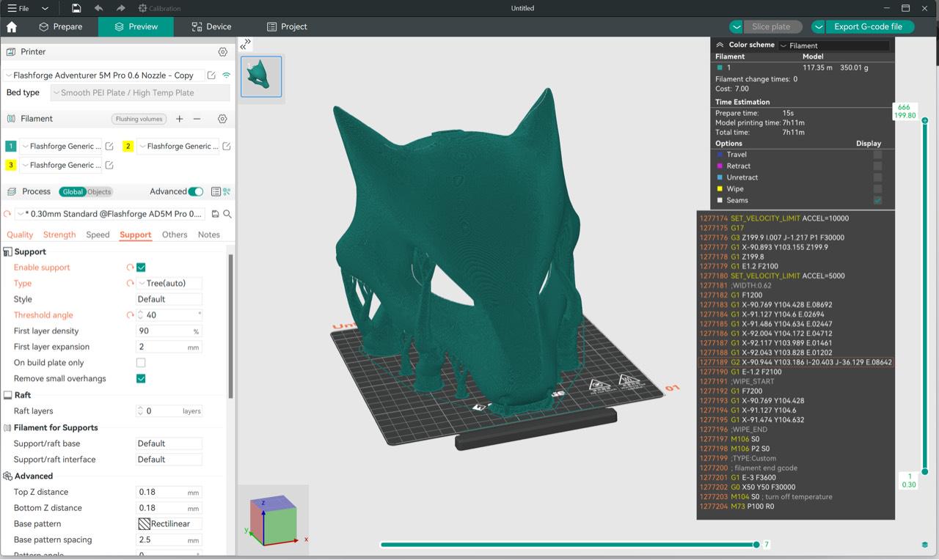This screenshot has height=560, width=939.
Task: Switch to the Project tab
Action: (x=287, y=26)
